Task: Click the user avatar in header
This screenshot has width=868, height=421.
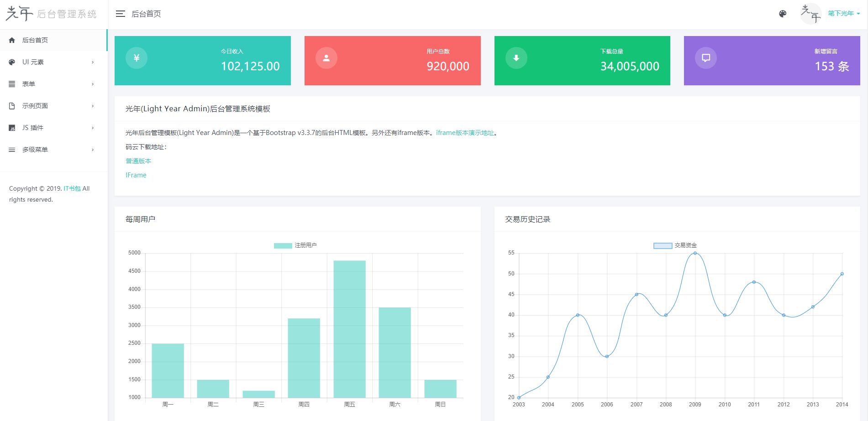Action: point(810,13)
